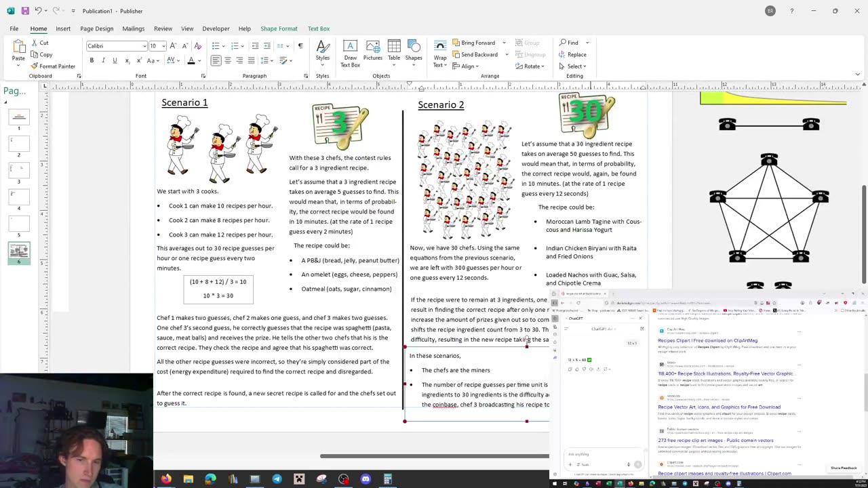Decrease paragraph indent

[255, 46]
